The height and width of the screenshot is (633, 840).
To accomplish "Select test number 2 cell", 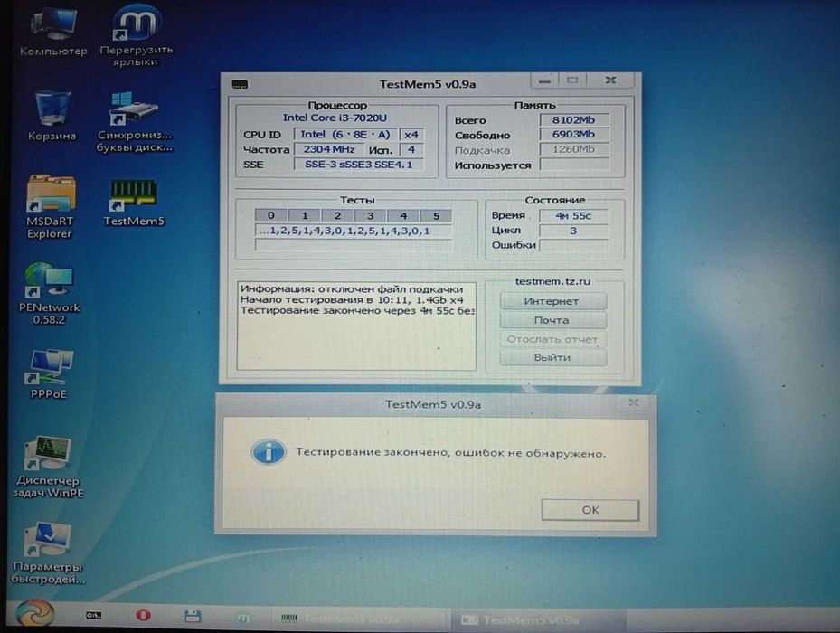I will coord(337,215).
